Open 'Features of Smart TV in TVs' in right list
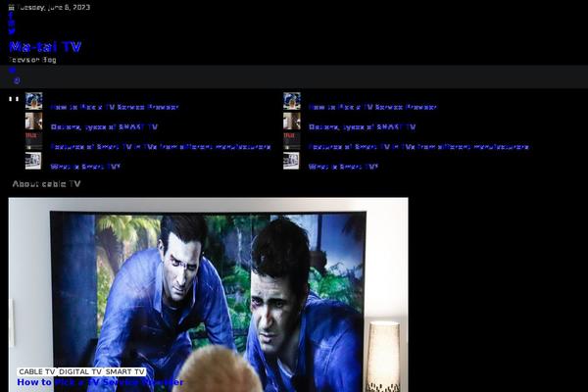 coord(418,147)
